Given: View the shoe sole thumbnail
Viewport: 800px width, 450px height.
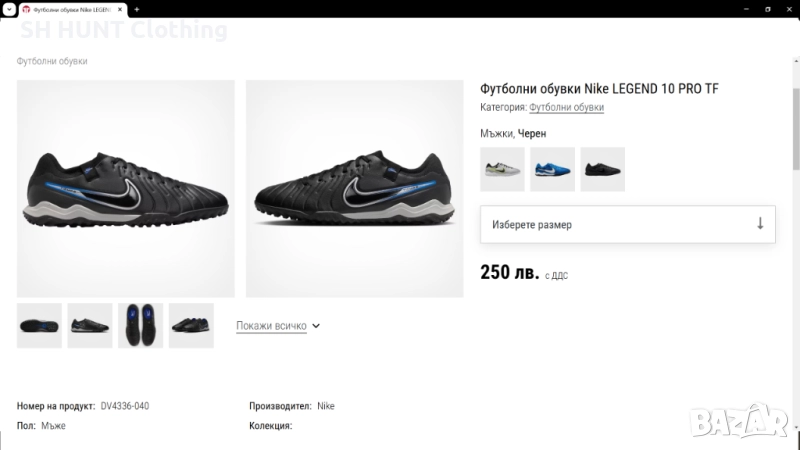Looking at the screenshot, I should tap(39, 325).
